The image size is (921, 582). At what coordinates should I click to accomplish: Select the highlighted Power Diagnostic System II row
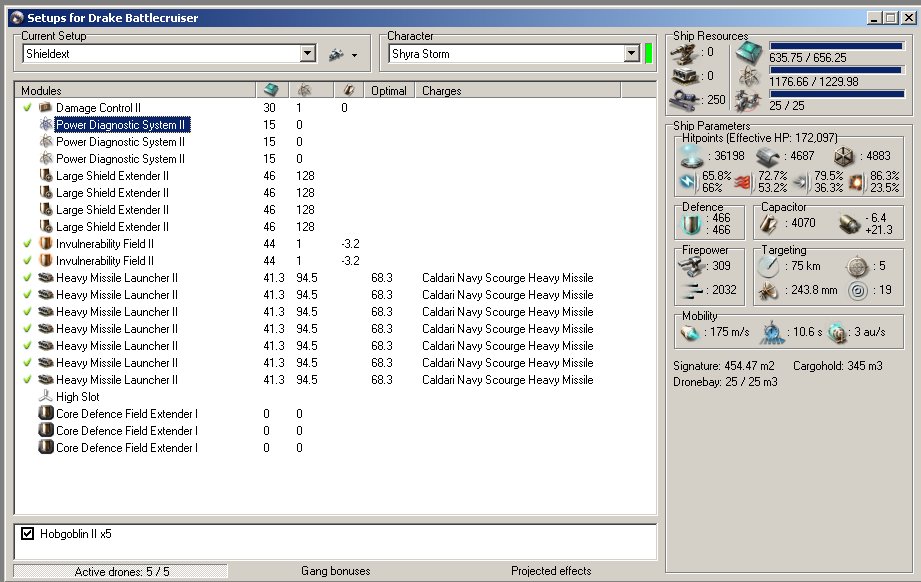122,125
